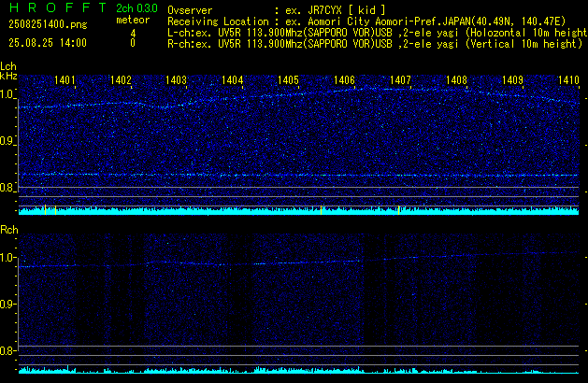
Task: Click the Rch 0.9 kHz axis label
Action: point(7,305)
